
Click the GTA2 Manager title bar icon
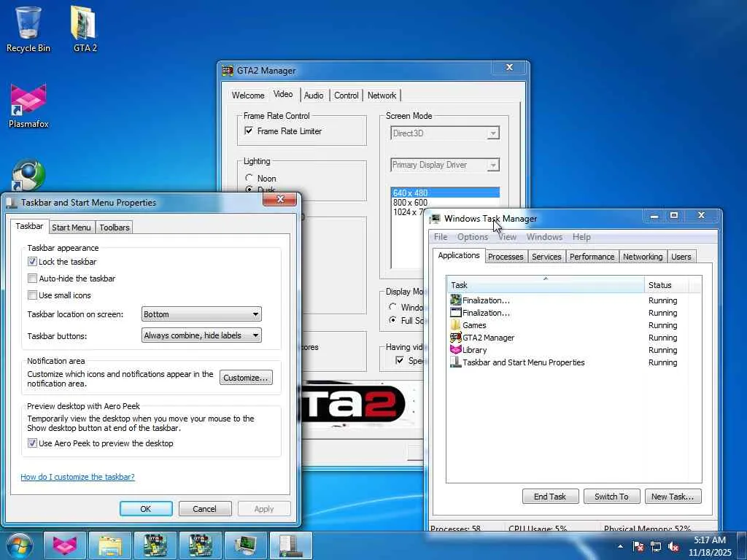pyautogui.click(x=228, y=71)
